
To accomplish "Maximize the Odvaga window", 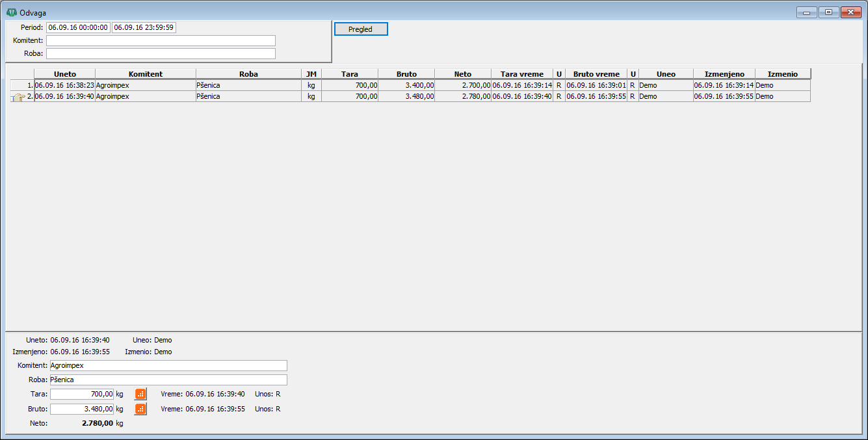I will coord(828,12).
